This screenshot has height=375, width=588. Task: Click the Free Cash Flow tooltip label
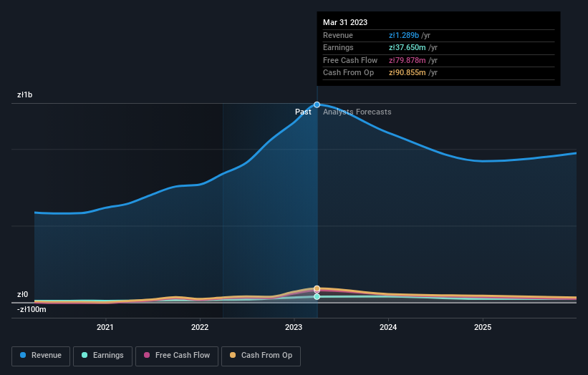pyautogui.click(x=350, y=60)
